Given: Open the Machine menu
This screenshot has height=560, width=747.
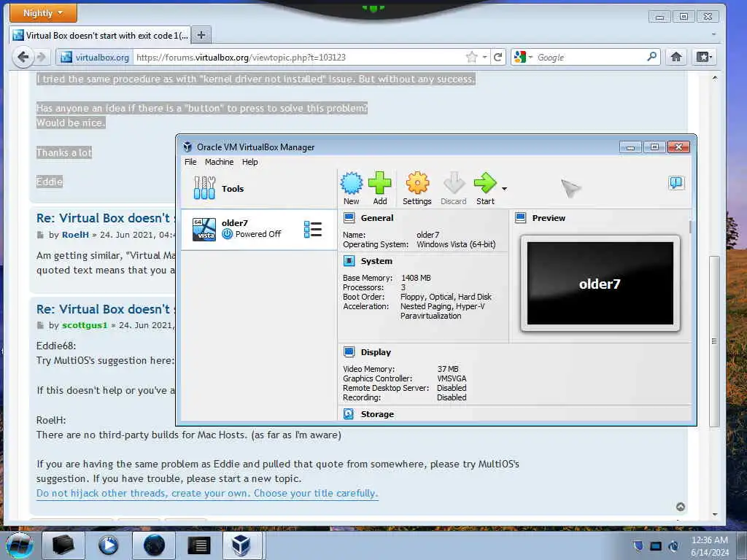Looking at the screenshot, I should pyautogui.click(x=219, y=162).
